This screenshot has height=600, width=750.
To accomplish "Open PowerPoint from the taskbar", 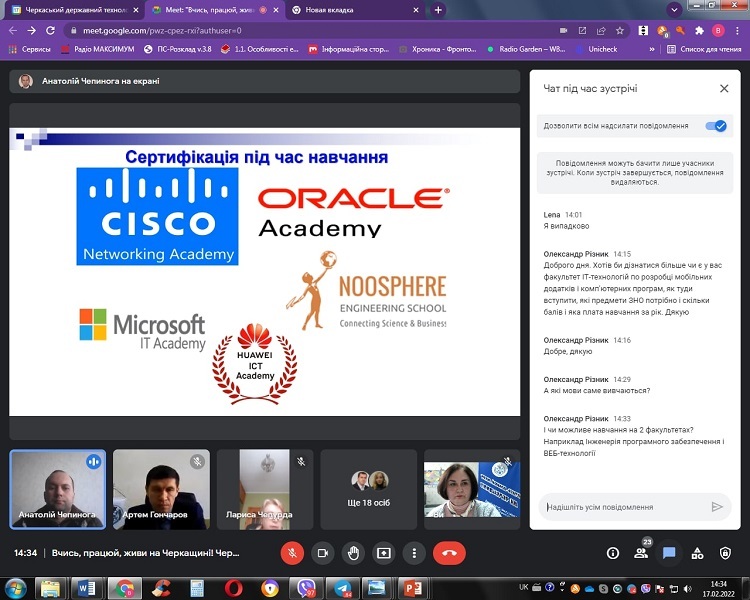I will coord(414,588).
